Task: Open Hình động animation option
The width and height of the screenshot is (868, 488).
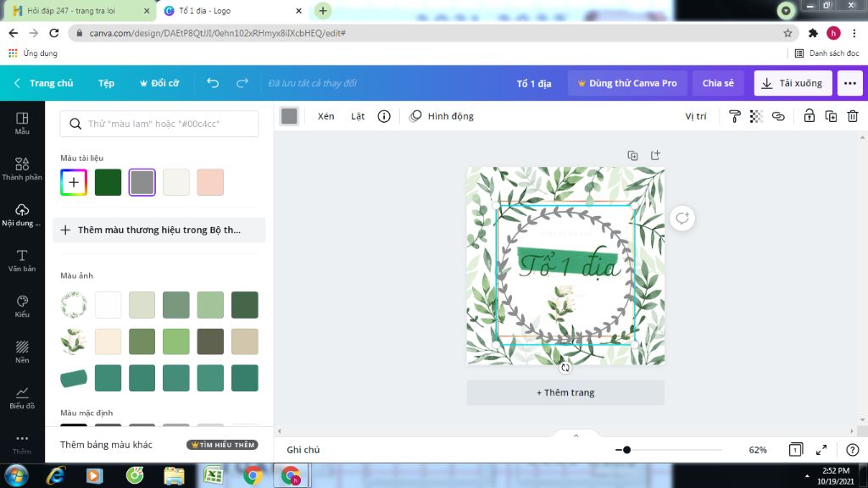Action: [x=442, y=116]
